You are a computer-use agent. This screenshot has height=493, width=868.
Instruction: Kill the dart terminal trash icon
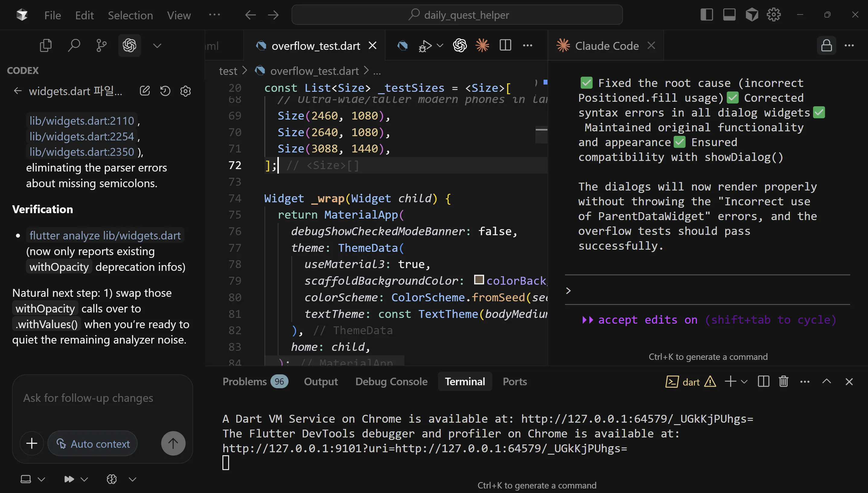[x=783, y=382]
